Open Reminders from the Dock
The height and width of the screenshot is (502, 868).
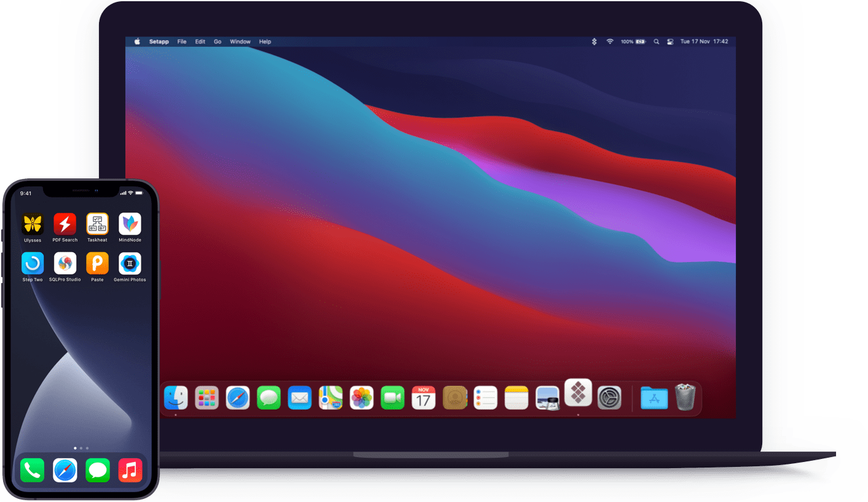pyautogui.click(x=485, y=397)
